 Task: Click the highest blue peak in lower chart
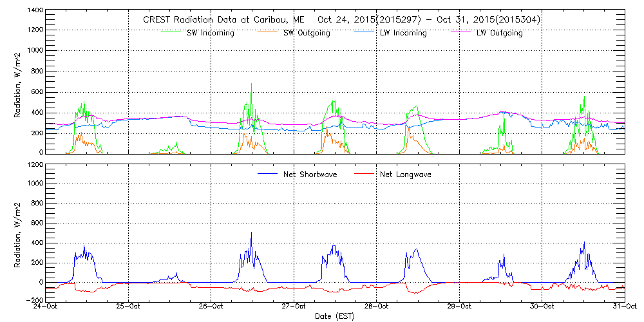[251, 233]
